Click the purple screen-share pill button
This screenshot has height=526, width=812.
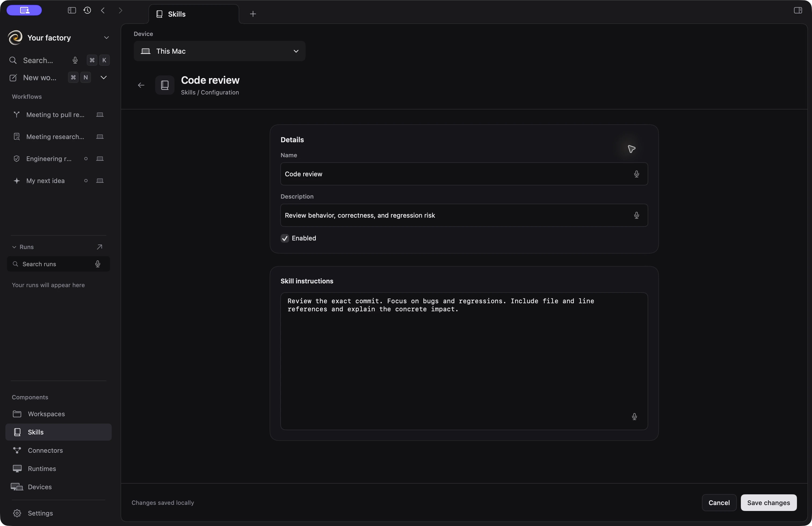tap(24, 10)
